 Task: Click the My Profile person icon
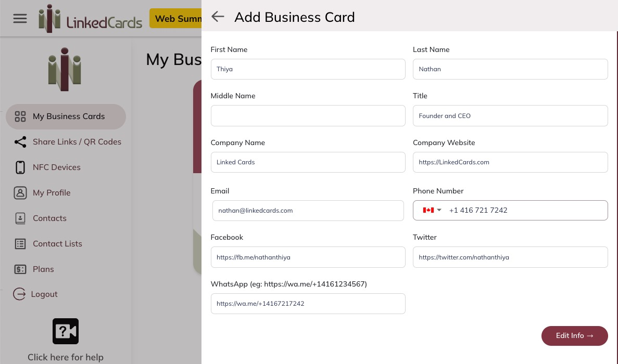click(x=20, y=193)
